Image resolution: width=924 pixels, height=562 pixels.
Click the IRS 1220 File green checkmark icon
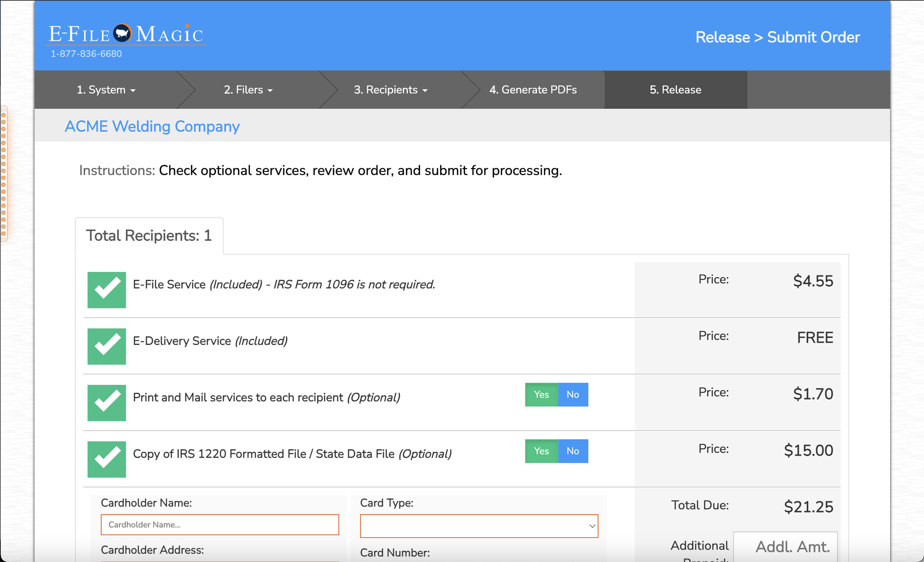coord(107,459)
